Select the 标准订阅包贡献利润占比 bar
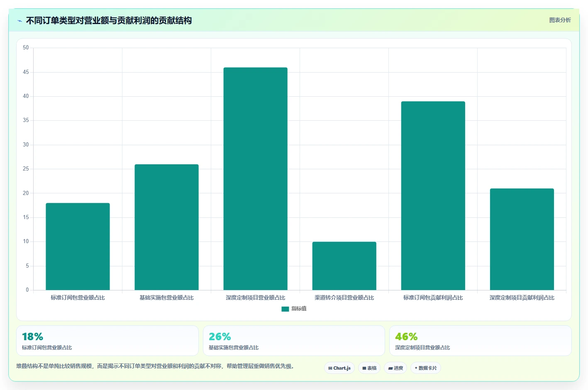 [433, 195]
